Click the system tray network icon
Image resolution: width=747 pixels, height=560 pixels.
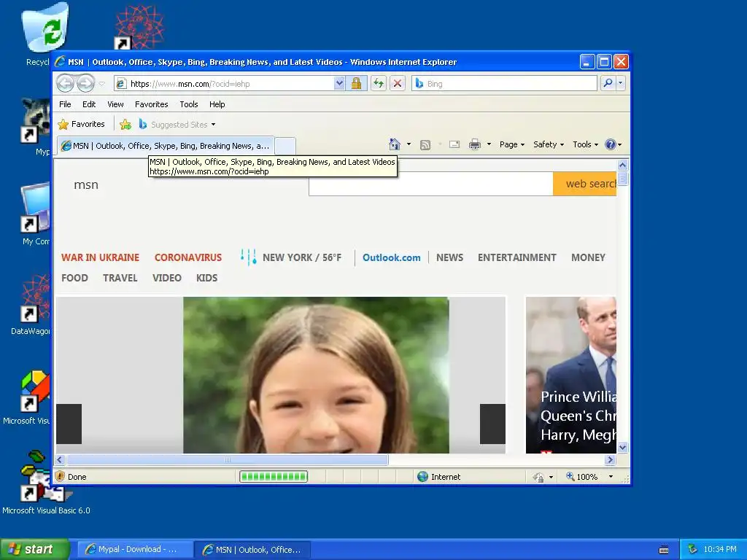693,549
